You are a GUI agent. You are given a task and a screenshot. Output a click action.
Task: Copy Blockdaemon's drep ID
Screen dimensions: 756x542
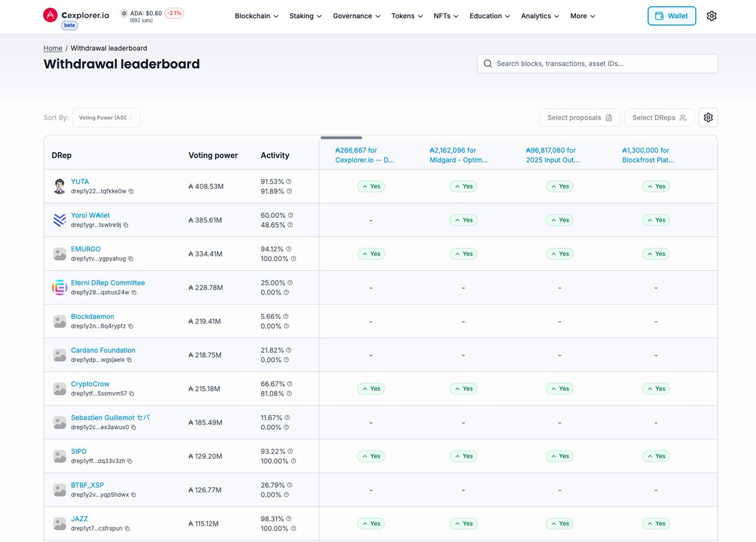(x=130, y=326)
